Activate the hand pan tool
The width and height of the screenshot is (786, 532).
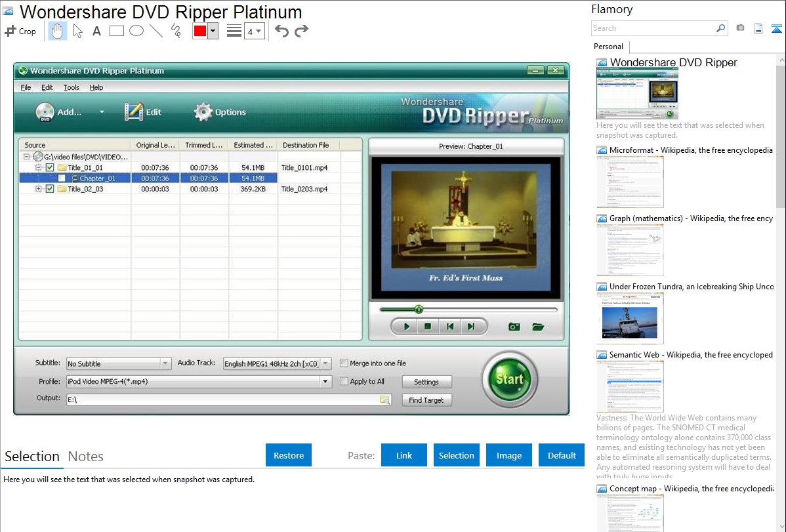(x=57, y=31)
